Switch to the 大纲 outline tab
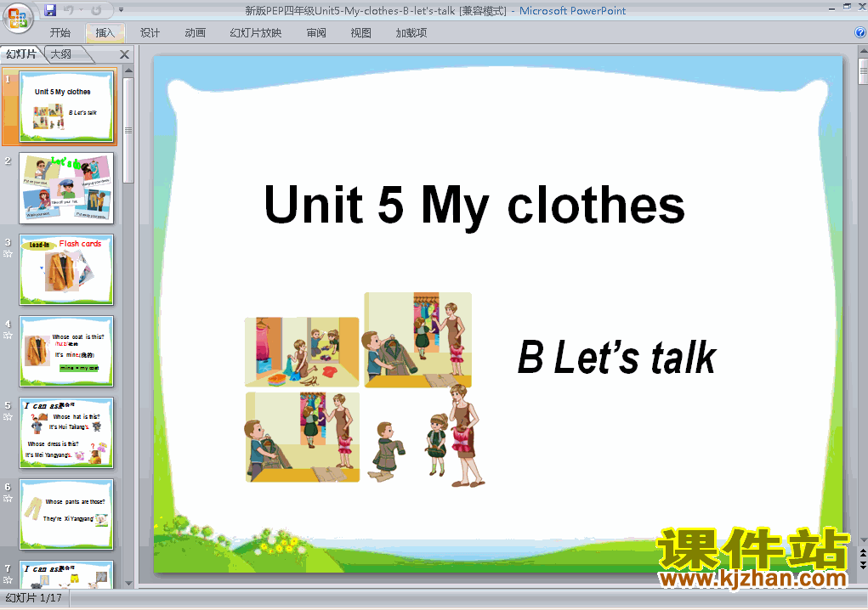868x610 pixels. [61, 54]
